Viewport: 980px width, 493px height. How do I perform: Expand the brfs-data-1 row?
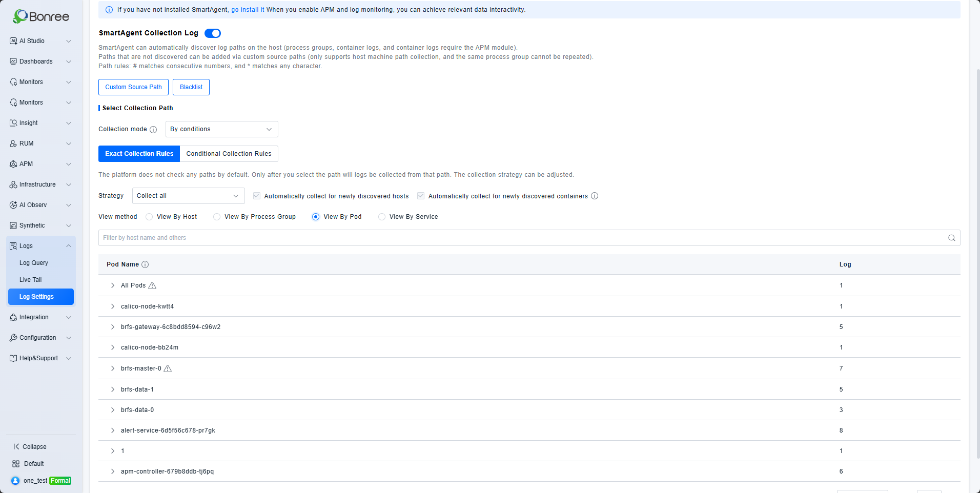point(113,389)
